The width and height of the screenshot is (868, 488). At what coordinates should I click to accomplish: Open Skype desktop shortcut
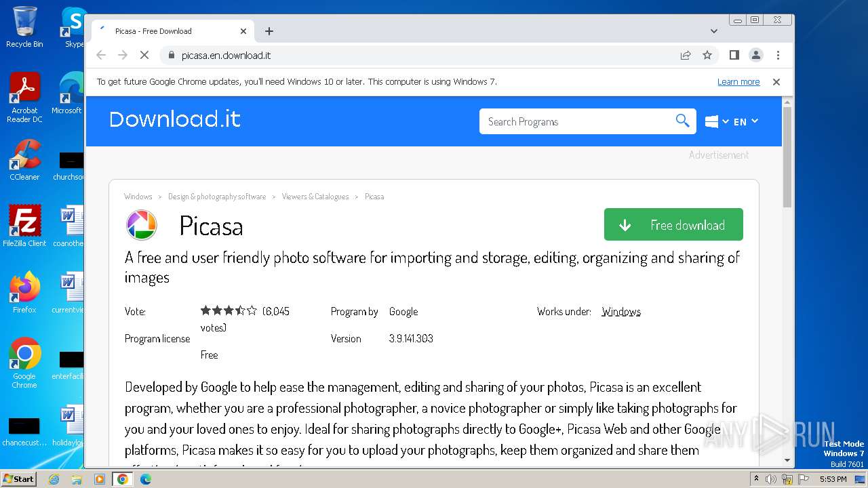(x=73, y=27)
